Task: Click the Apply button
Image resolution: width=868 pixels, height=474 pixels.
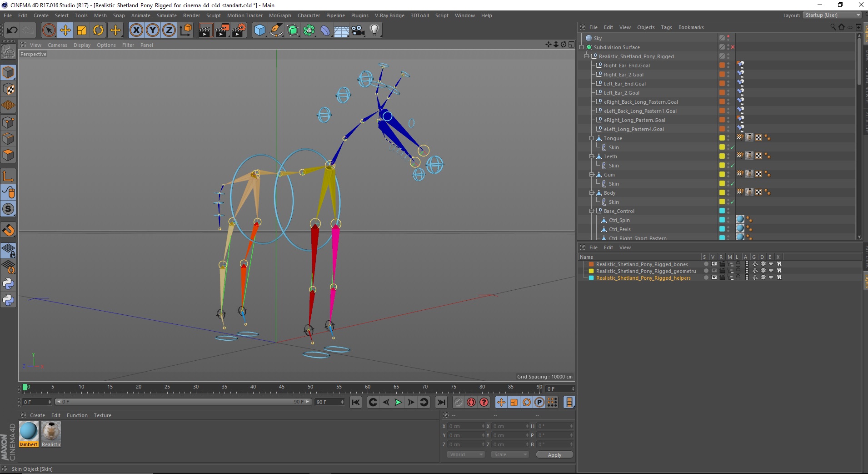Action: pyautogui.click(x=554, y=455)
